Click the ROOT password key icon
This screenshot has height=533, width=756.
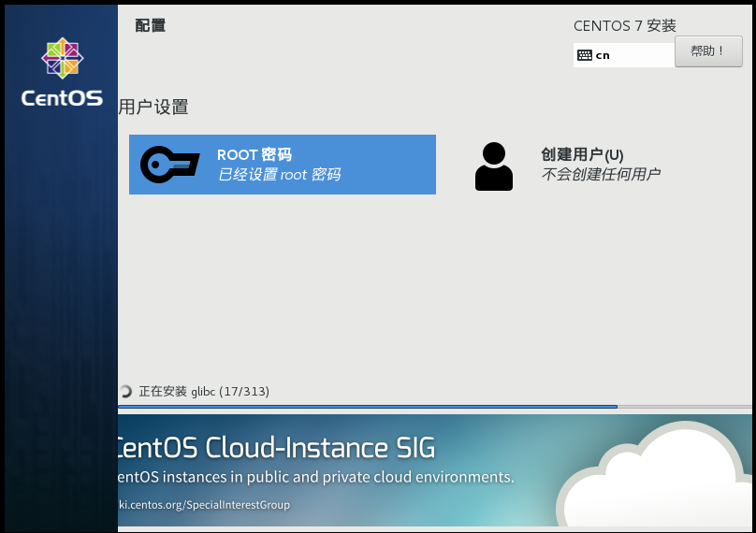[169, 165]
